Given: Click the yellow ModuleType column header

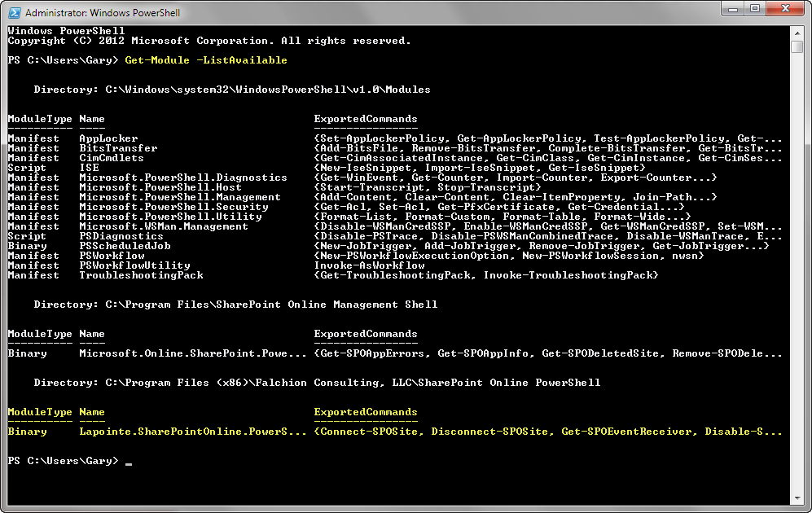Looking at the screenshot, I should [x=40, y=412].
